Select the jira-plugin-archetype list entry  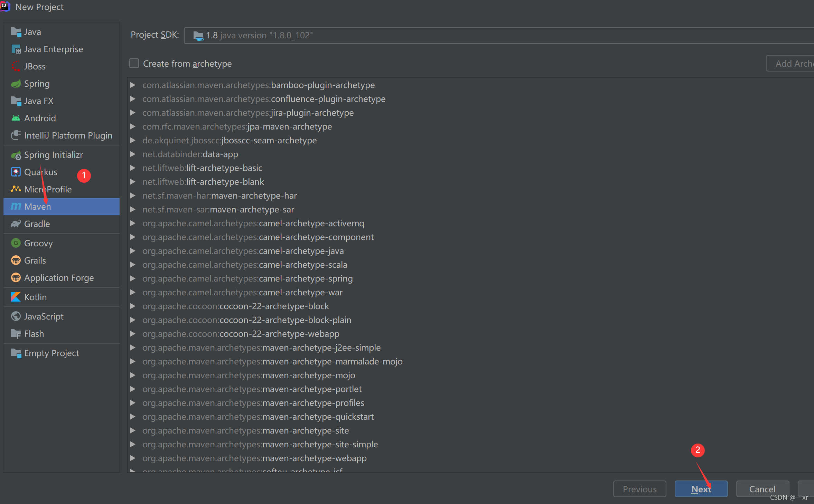click(248, 113)
